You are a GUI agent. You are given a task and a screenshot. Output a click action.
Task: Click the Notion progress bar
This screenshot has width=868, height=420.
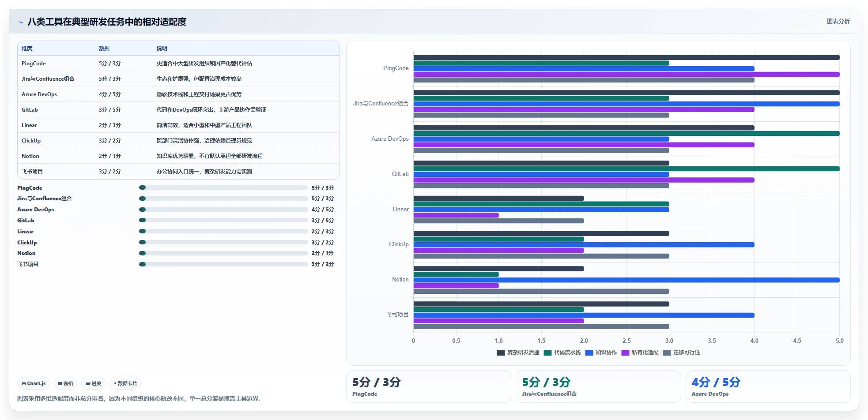tap(223, 253)
